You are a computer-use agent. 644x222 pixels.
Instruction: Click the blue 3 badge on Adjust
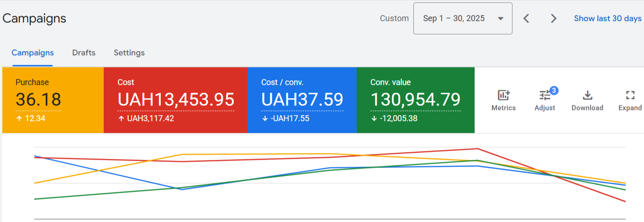pyautogui.click(x=554, y=90)
